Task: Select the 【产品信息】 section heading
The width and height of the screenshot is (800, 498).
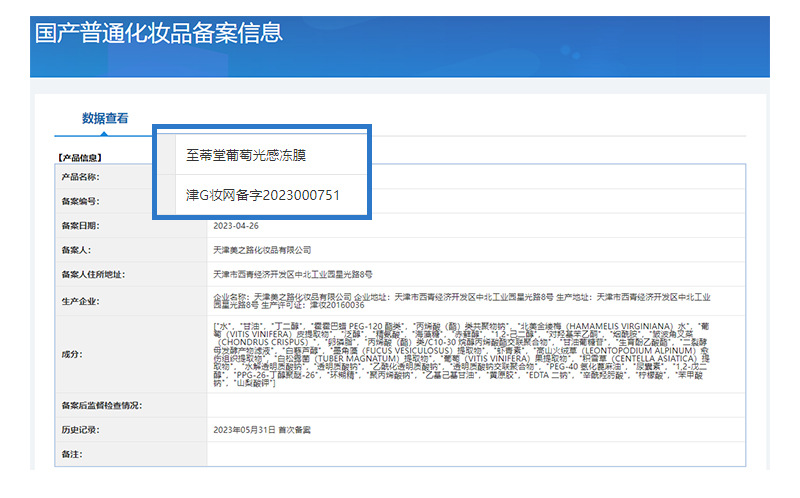Action: 79,158
